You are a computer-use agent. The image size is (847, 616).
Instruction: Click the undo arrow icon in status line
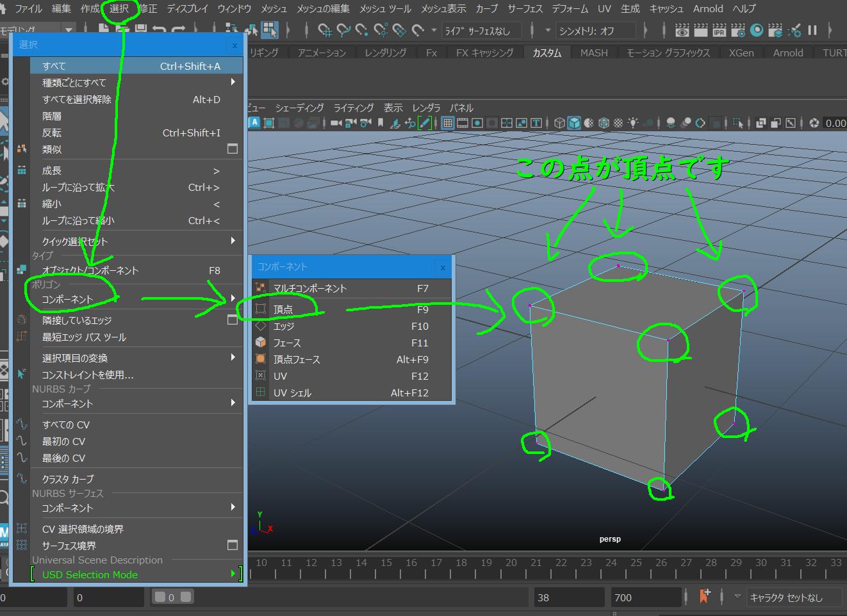(160, 29)
